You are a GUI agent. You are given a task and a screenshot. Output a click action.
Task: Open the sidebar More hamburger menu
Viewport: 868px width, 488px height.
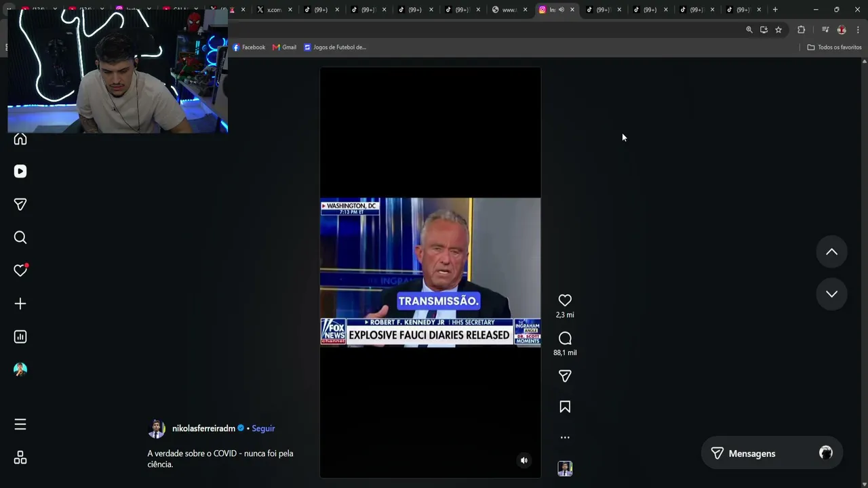point(20,424)
